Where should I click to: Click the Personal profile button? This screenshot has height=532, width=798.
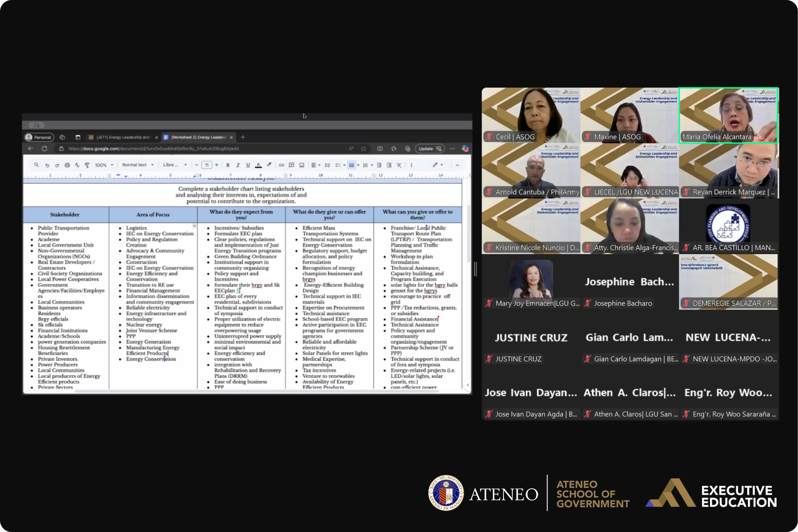tap(39, 137)
